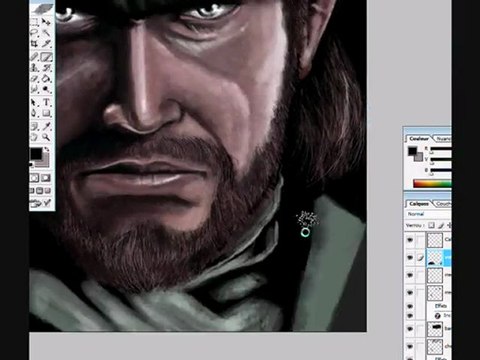480x360 pixels.
Task: Toggle visibility of the Effets row
Action: [x=410, y=306]
